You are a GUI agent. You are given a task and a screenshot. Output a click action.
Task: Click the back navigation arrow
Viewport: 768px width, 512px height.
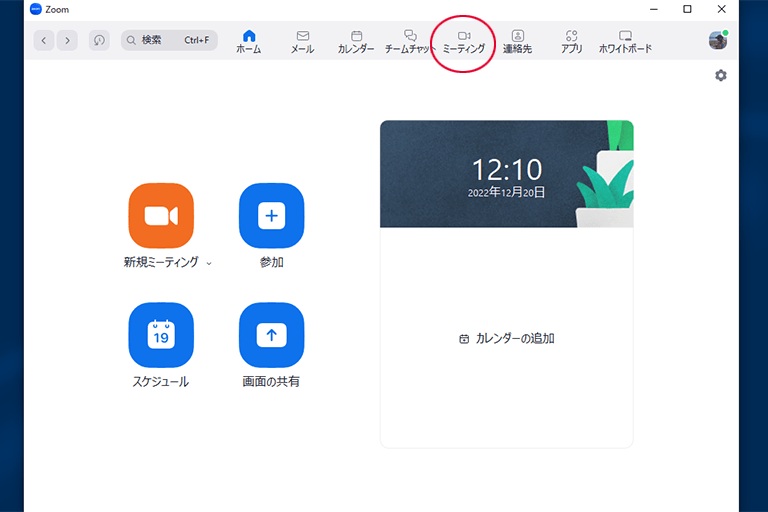click(44, 40)
